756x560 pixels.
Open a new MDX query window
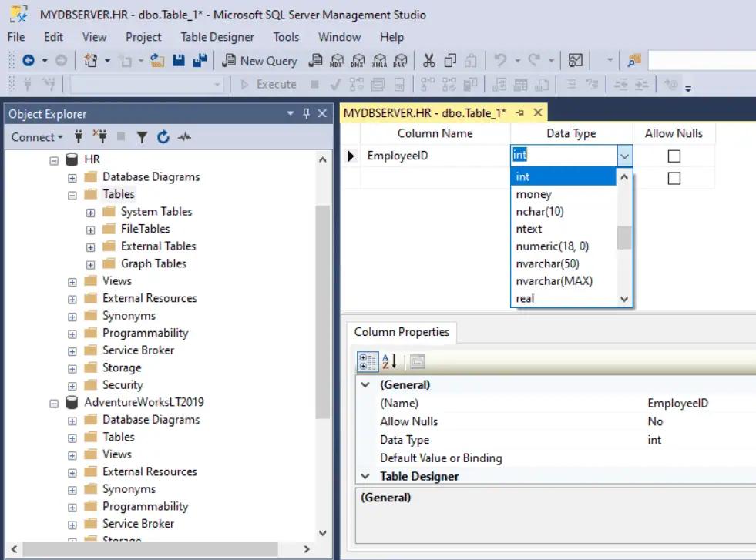coord(337,61)
